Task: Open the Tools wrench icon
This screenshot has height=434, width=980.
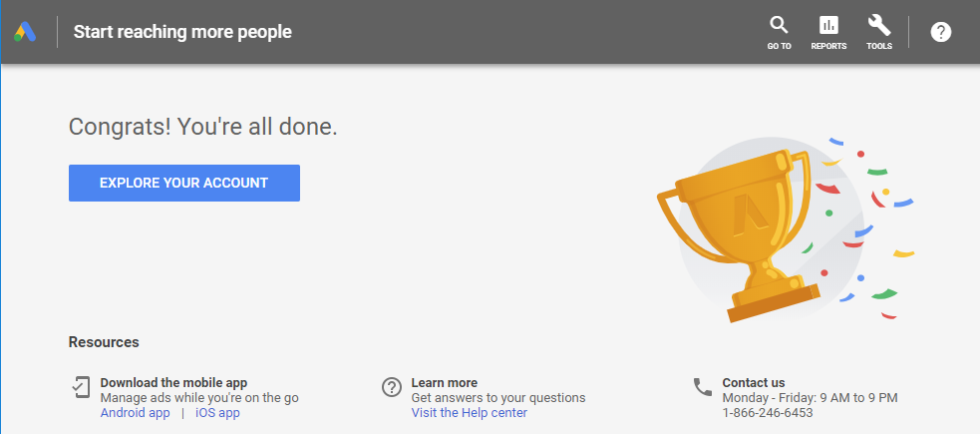Action: (x=879, y=26)
